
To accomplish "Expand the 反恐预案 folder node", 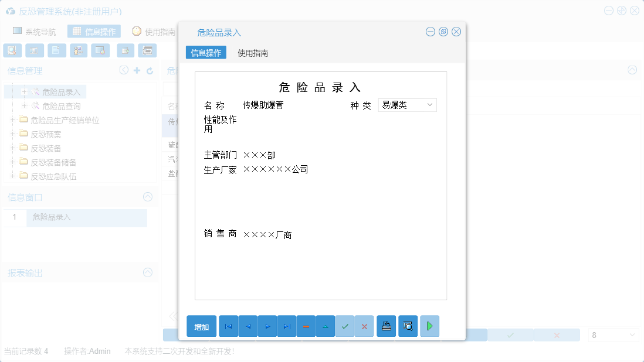I will click(x=13, y=134).
